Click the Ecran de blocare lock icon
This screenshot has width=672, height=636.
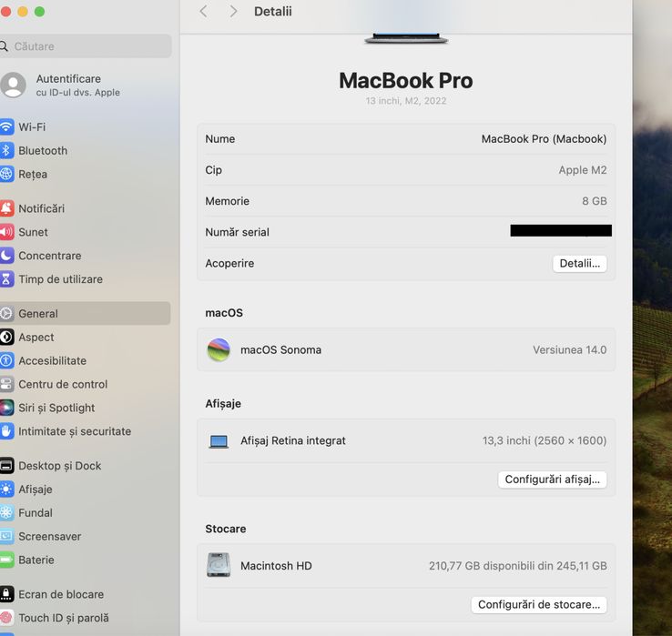6,594
